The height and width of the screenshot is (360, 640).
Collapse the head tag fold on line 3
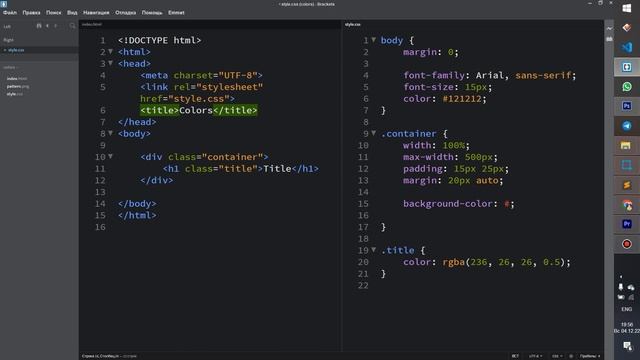point(110,63)
